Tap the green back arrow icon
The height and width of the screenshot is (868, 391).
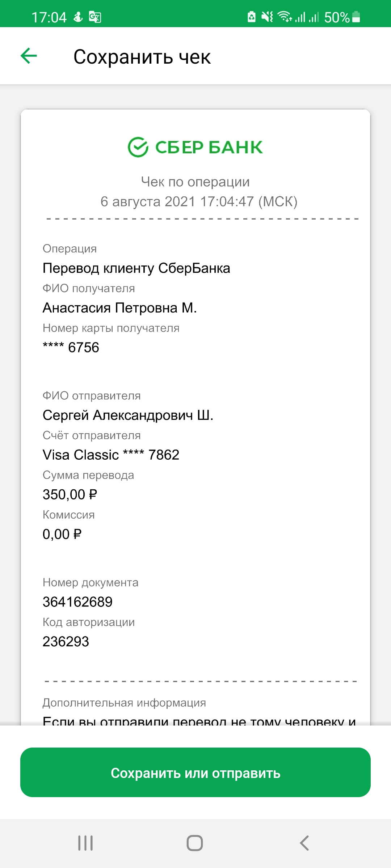[x=29, y=56]
